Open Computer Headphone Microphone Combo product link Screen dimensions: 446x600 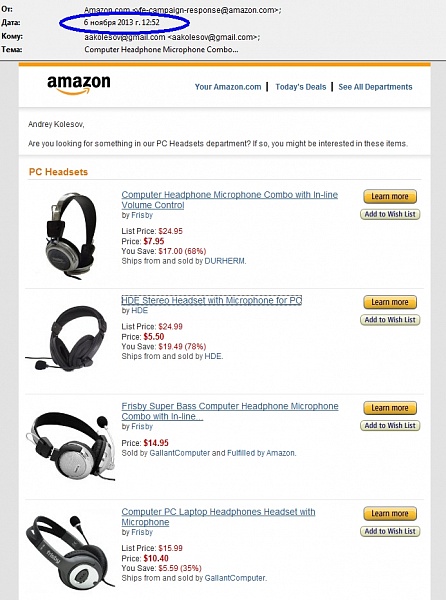[230, 200]
